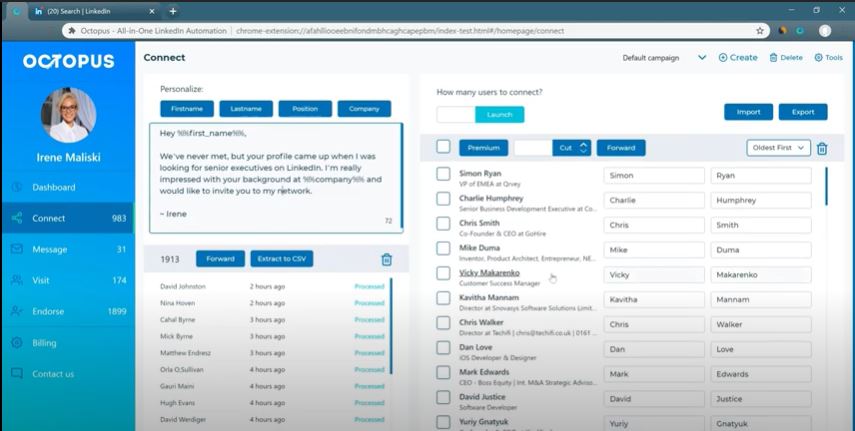Screen dimensions: 855x431
Task: Click the Connect share icon in sidebar
Action: click(17, 218)
